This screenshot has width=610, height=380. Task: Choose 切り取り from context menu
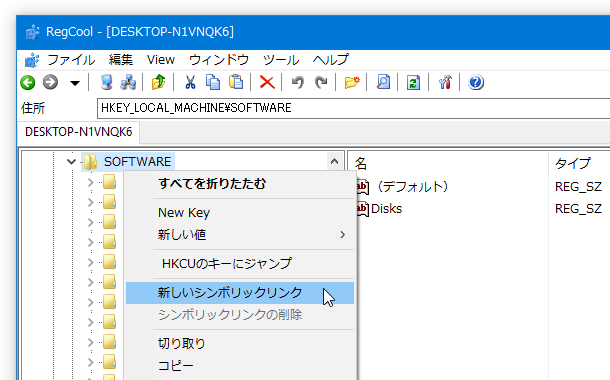pos(240,343)
